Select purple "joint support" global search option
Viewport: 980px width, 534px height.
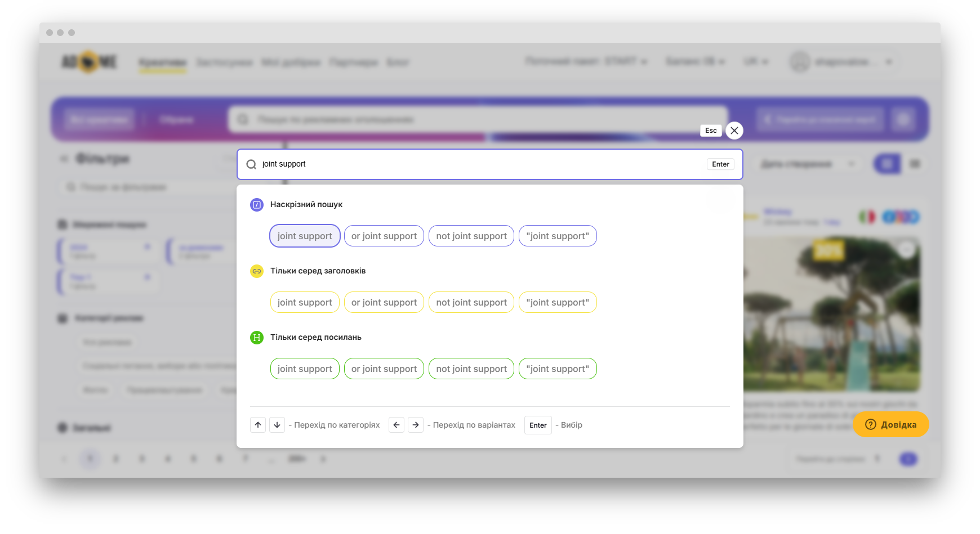point(305,236)
